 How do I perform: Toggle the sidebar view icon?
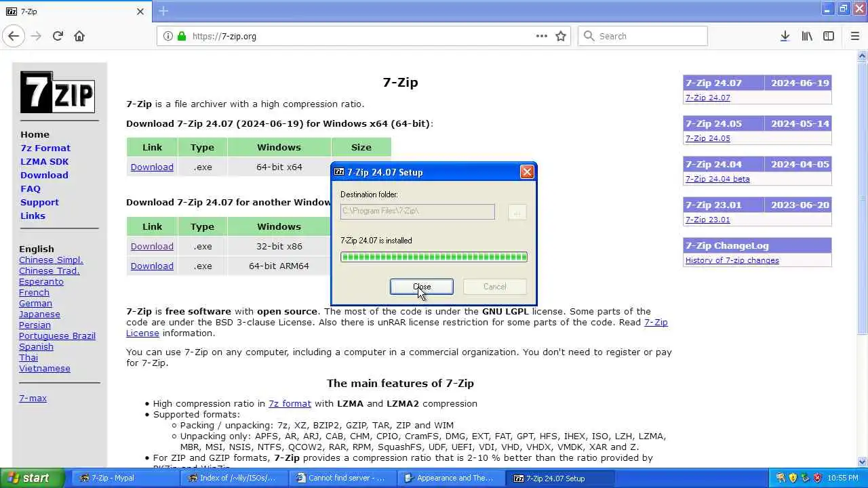[x=829, y=36]
